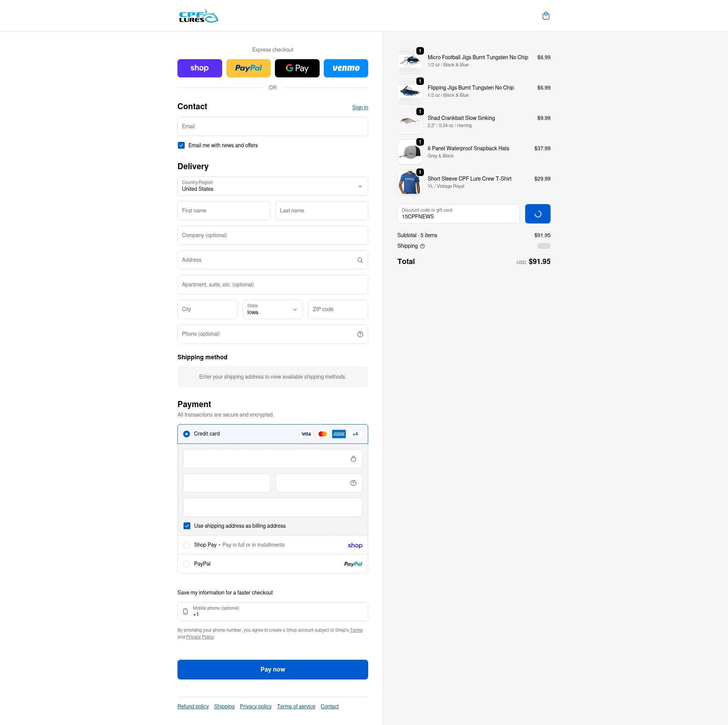This screenshot has height=725, width=728.
Task: Open the Country/Region dropdown
Action: click(x=273, y=186)
